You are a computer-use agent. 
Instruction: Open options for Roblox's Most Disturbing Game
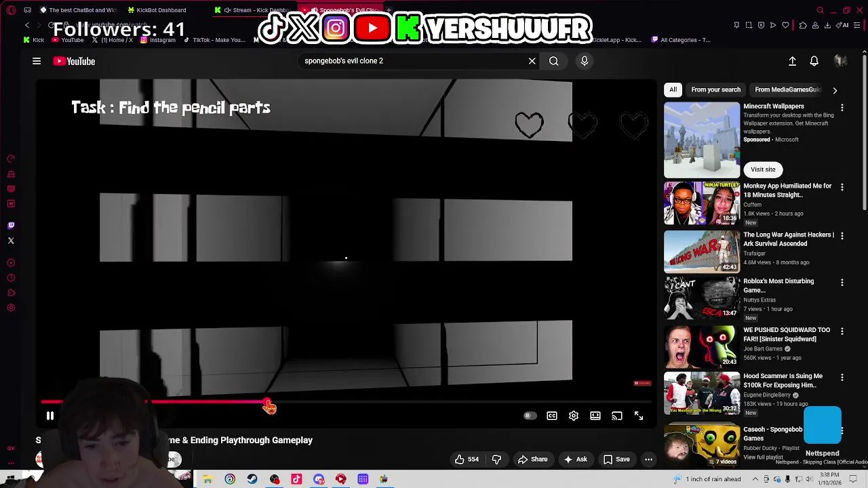tap(842, 282)
